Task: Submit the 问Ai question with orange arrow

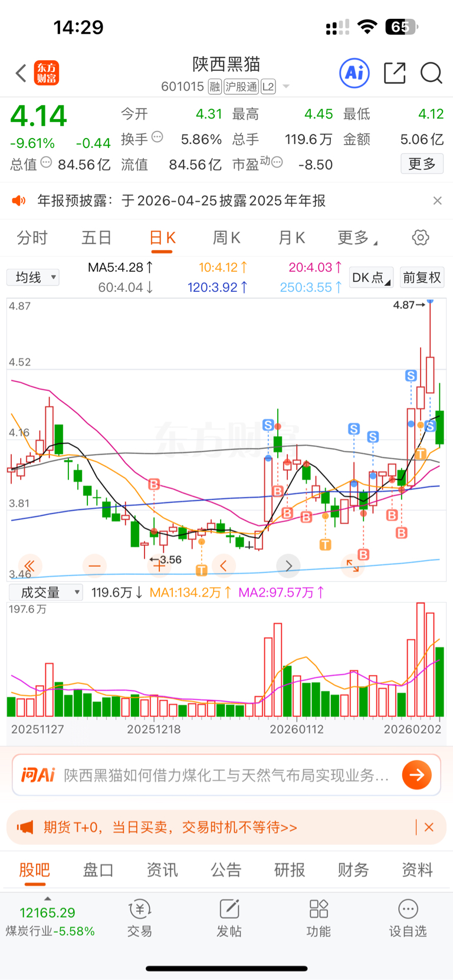Action: tap(417, 775)
